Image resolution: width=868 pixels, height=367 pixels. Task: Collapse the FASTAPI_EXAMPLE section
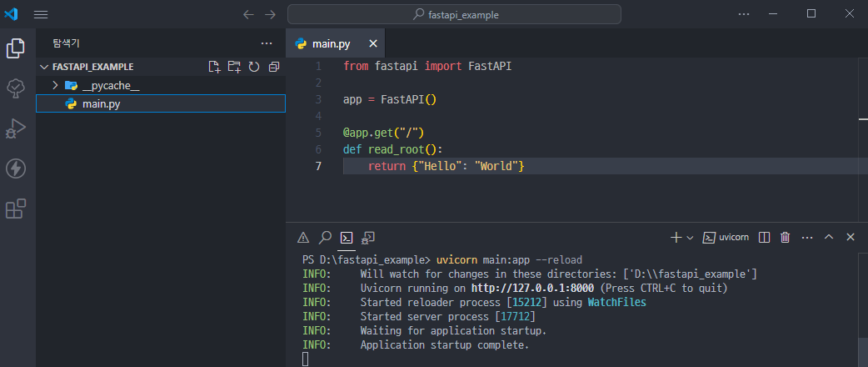45,67
